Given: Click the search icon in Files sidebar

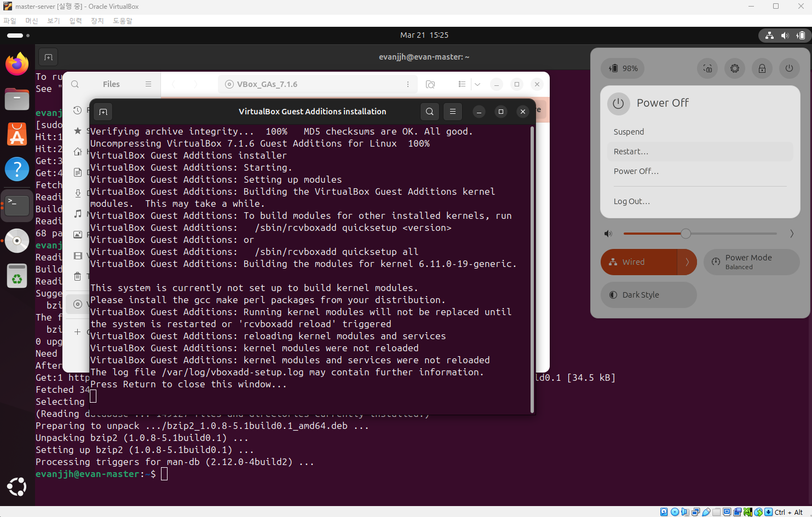Looking at the screenshot, I should (75, 84).
